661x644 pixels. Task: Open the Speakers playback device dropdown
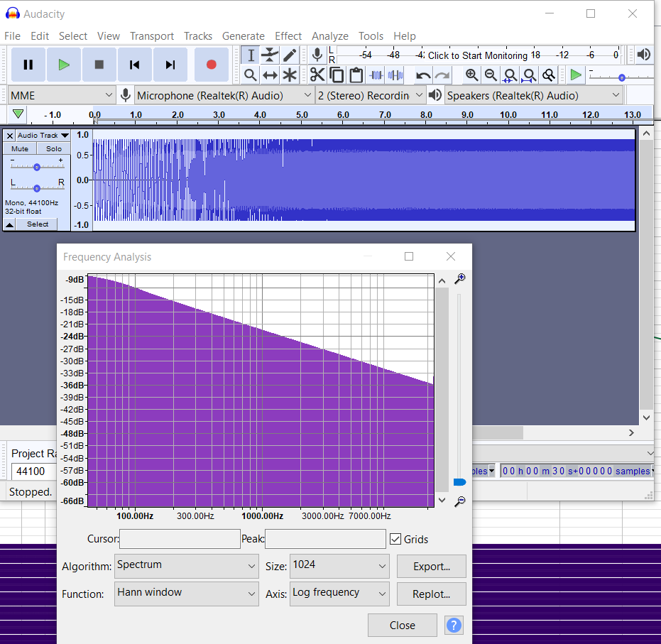click(534, 96)
